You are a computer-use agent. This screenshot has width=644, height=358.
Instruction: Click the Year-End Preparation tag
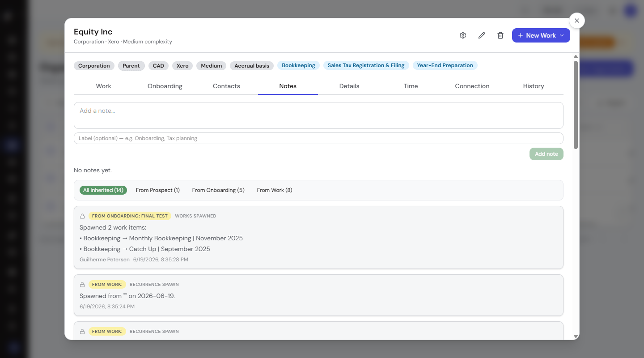point(445,65)
